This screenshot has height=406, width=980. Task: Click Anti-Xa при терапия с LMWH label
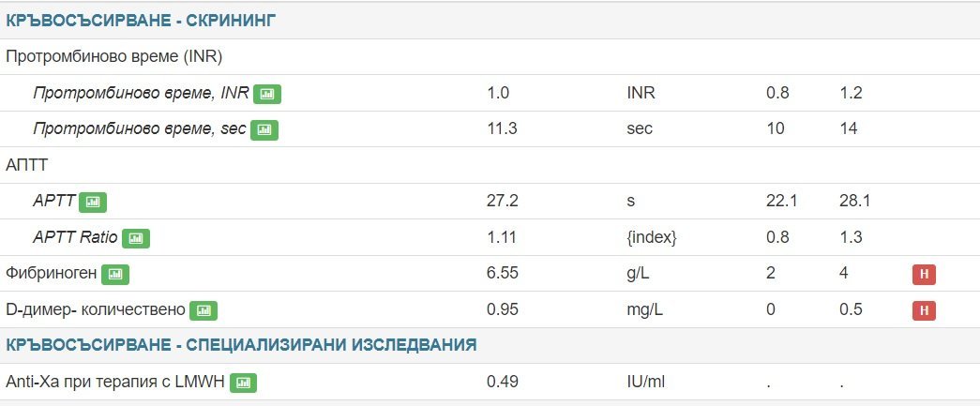115,382
